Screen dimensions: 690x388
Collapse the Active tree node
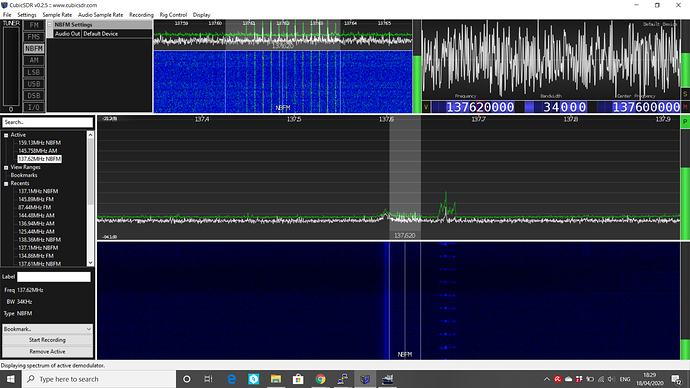click(x=6, y=135)
